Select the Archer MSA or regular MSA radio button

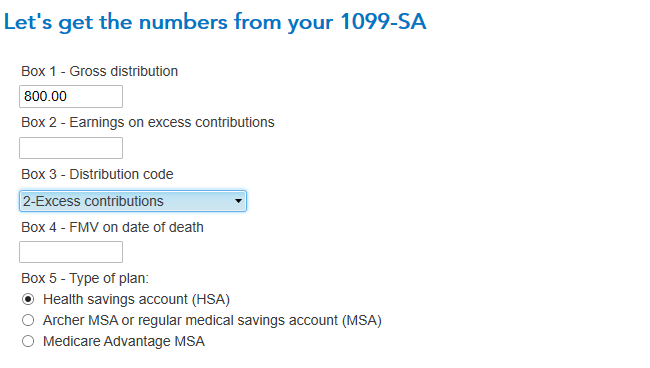point(28,320)
